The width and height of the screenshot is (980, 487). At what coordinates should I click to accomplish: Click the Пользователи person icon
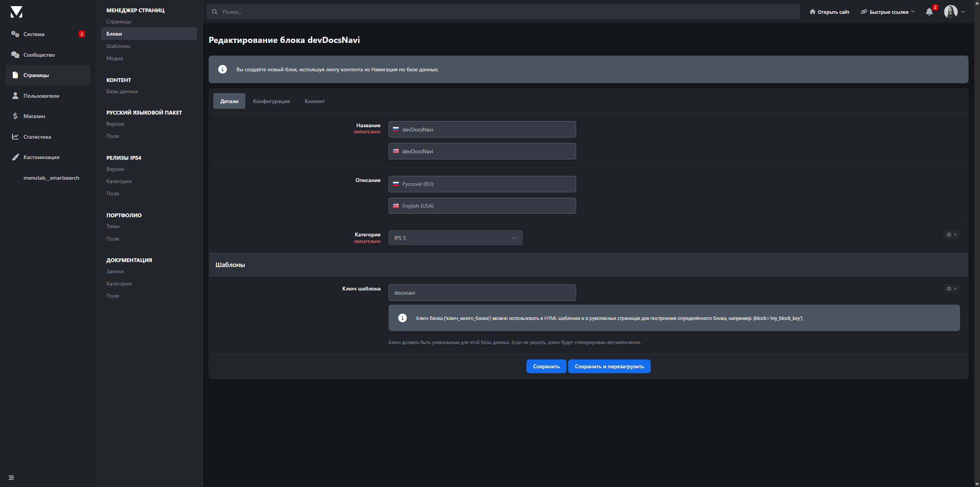click(x=15, y=96)
